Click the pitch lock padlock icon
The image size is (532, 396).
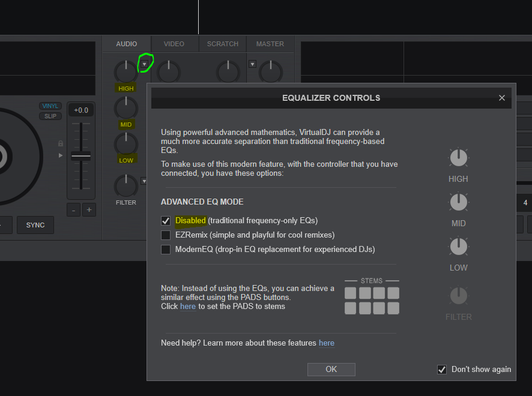pyautogui.click(x=61, y=143)
